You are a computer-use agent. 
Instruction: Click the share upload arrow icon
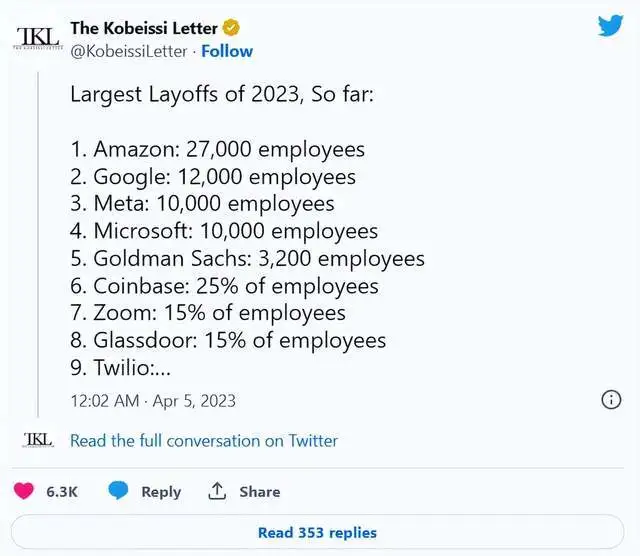pos(216,491)
